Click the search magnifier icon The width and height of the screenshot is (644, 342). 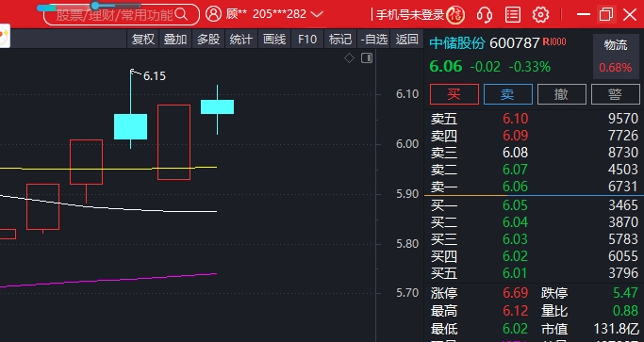pos(181,14)
